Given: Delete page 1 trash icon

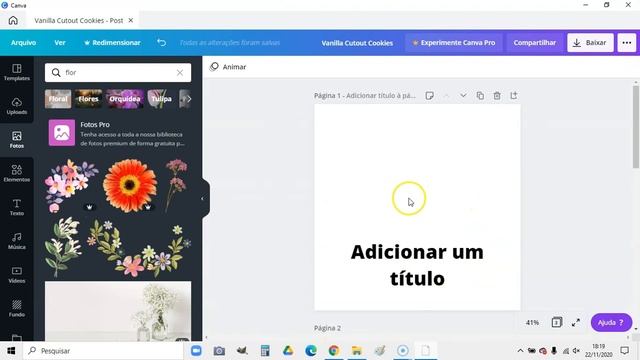Looking at the screenshot, I should (497, 96).
